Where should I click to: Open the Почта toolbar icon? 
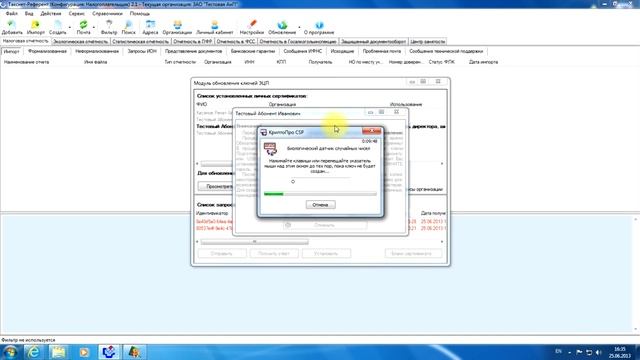83,27
